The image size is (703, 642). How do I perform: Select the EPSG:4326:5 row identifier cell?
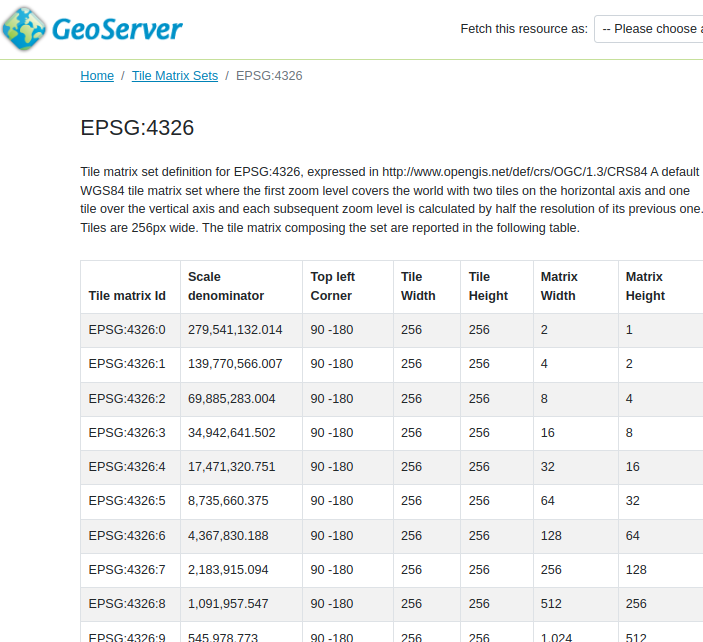127,501
